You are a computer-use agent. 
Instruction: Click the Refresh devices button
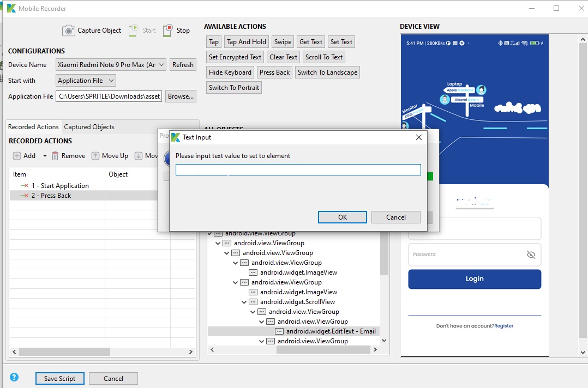pyautogui.click(x=183, y=65)
